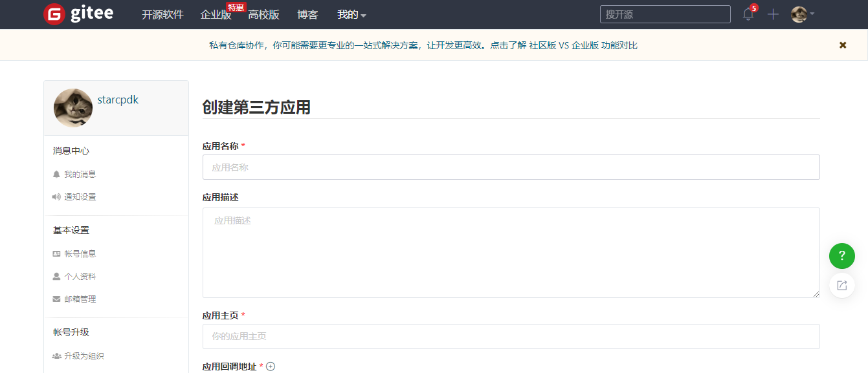The height and width of the screenshot is (373, 868).
Task: Open 个人资料 in the sidebar
Action: (80, 277)
